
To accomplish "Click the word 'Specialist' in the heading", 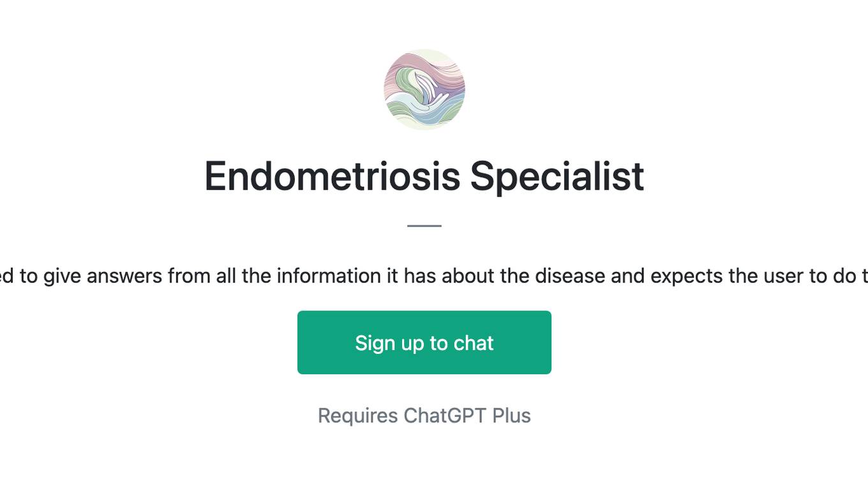I will click(557, 176).
